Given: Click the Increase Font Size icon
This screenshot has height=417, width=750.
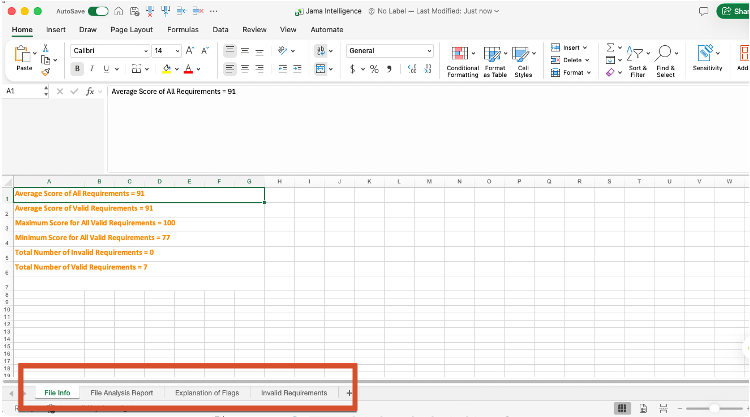Looking at the screenshot, I should point(190,50).
